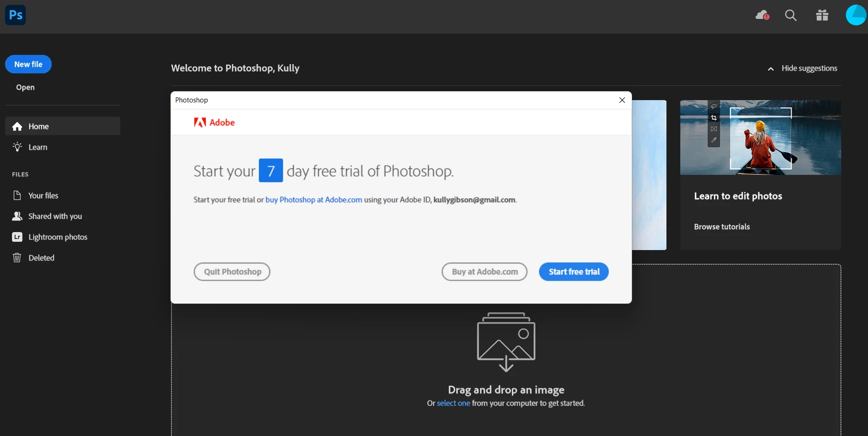Click the Photoshop Ps logo icon
The width and height of the screenshot is (868, 436).
15,15
